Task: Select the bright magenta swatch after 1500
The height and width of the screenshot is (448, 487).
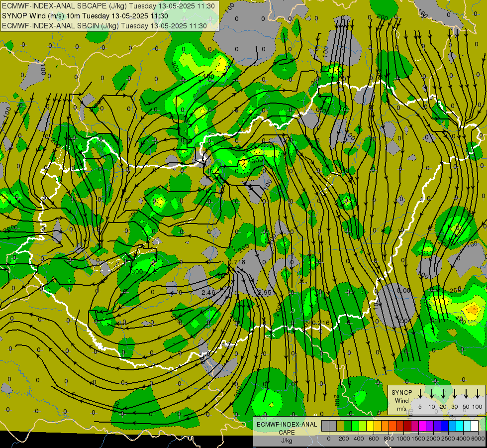Action: click(422, 426)
